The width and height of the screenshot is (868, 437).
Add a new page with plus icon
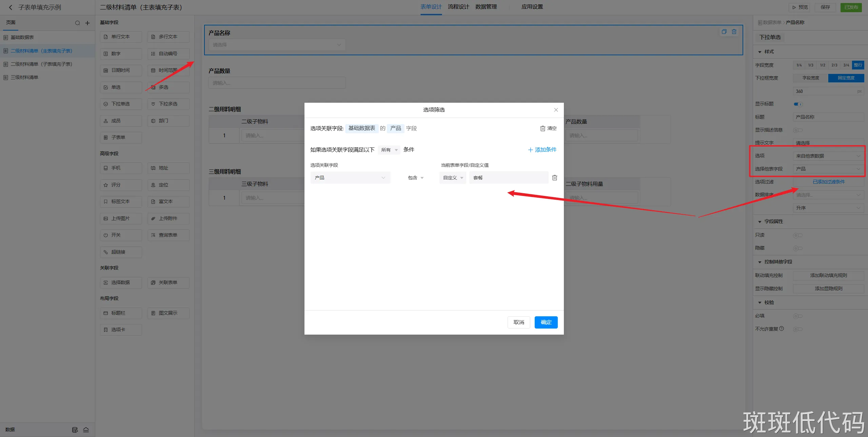(x=87, y=23)
